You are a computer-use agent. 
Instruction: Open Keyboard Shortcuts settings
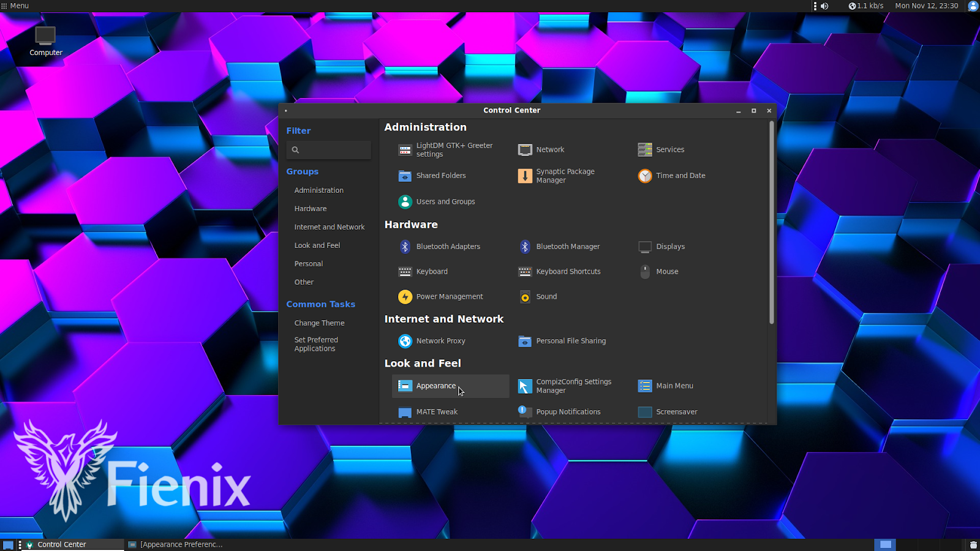pos(568,271)
